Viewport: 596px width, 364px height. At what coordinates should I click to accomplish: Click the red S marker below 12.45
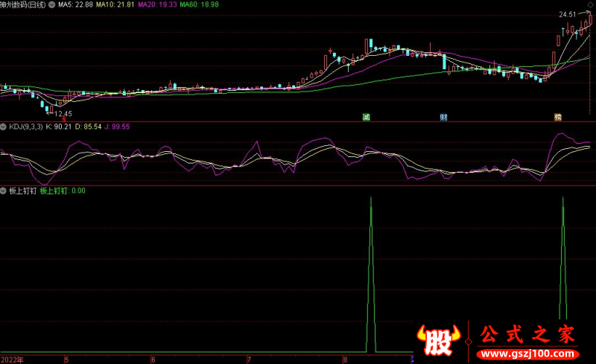point(63,118)
